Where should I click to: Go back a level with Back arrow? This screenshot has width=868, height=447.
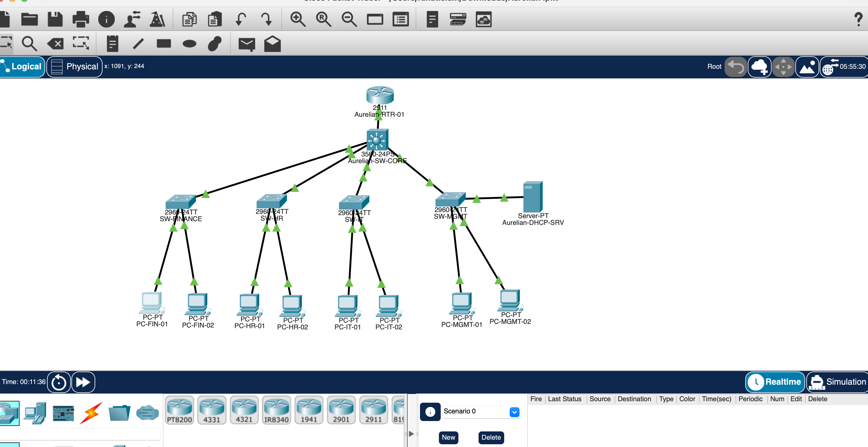[736, 67]
